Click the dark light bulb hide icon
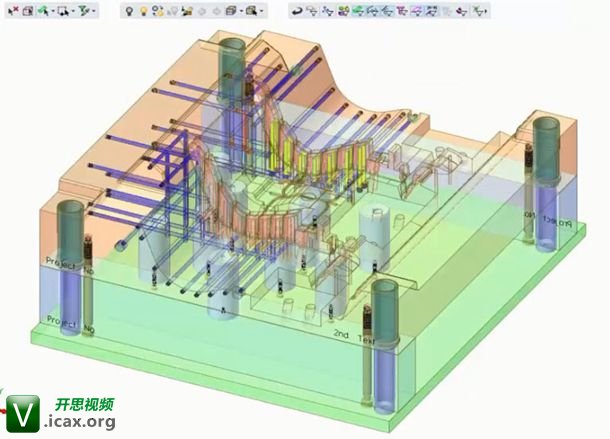 pos(129,11)
